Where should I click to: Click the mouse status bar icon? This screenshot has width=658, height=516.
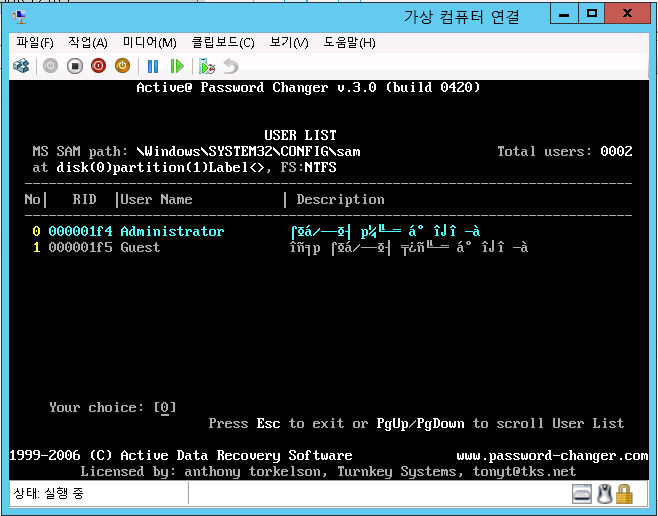[604, 494]
